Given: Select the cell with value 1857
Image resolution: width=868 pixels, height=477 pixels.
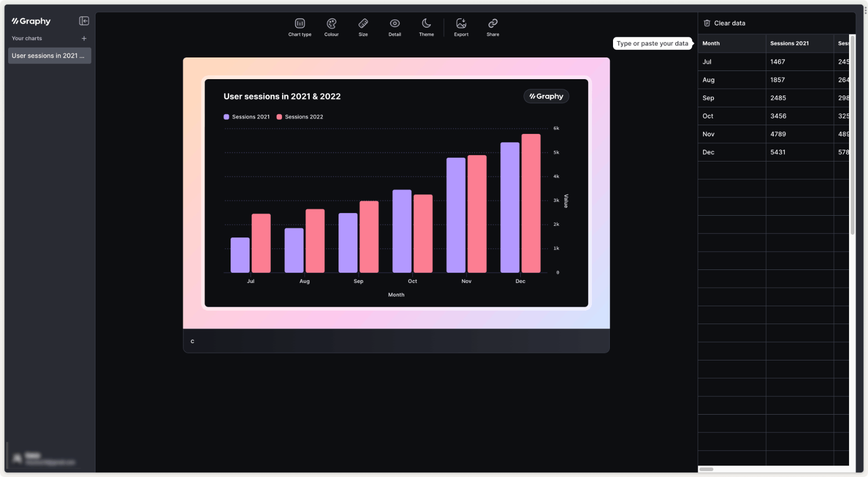Looking at the screenshot, I should (x=800, y=80).
